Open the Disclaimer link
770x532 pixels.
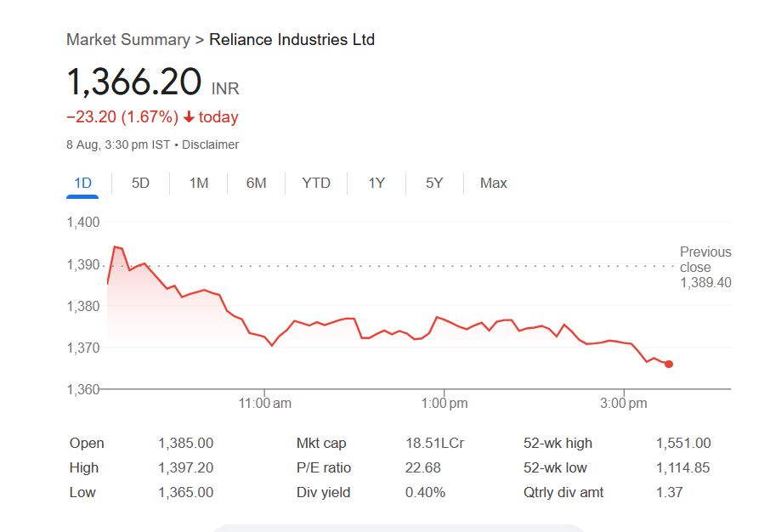pos(210,144)
